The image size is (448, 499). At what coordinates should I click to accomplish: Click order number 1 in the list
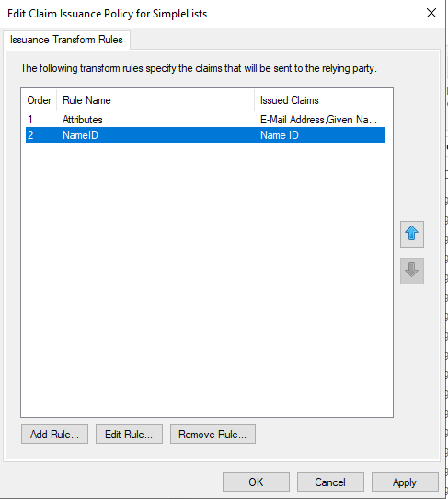[x=30, y=120]
